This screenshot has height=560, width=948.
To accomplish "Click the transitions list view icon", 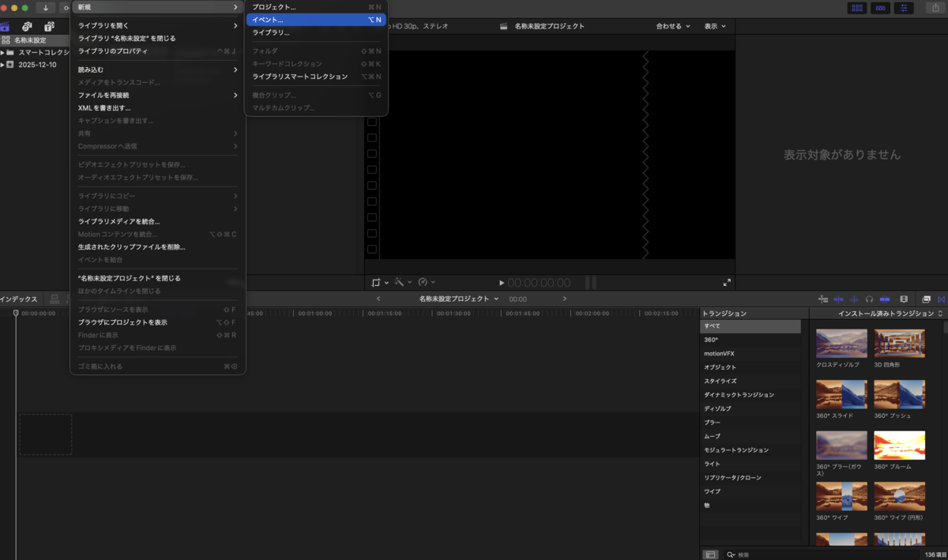I will click(x=710, y=554).
